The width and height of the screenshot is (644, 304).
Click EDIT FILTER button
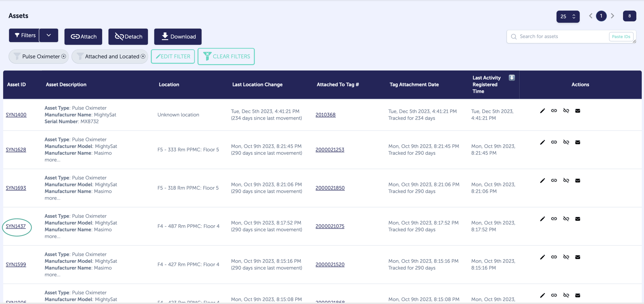tap(173, 56)
